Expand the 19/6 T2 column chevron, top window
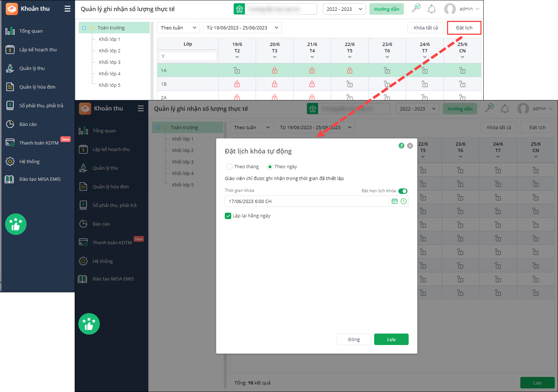Screen dimensions: 558x392 237,57
